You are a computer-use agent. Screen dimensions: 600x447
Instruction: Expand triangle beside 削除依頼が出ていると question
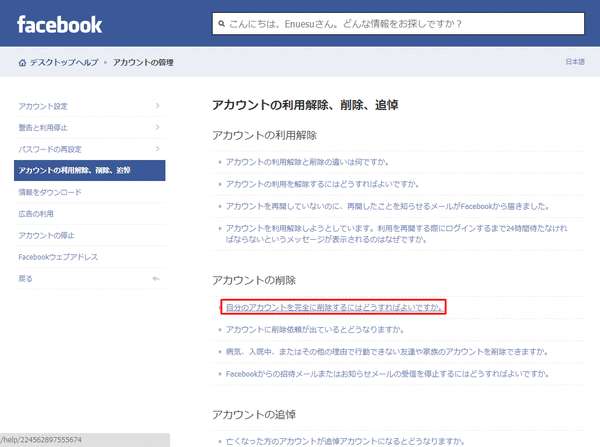pos(220,330)
